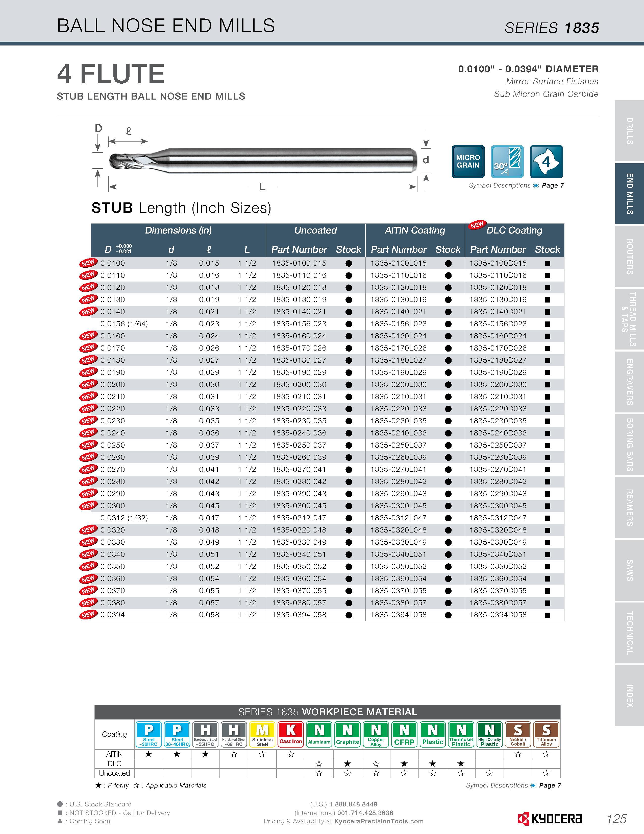This screenshot has width=644, height=834.
Task: Select the N CFRP material icon
Action: click(x=404, y=734)
